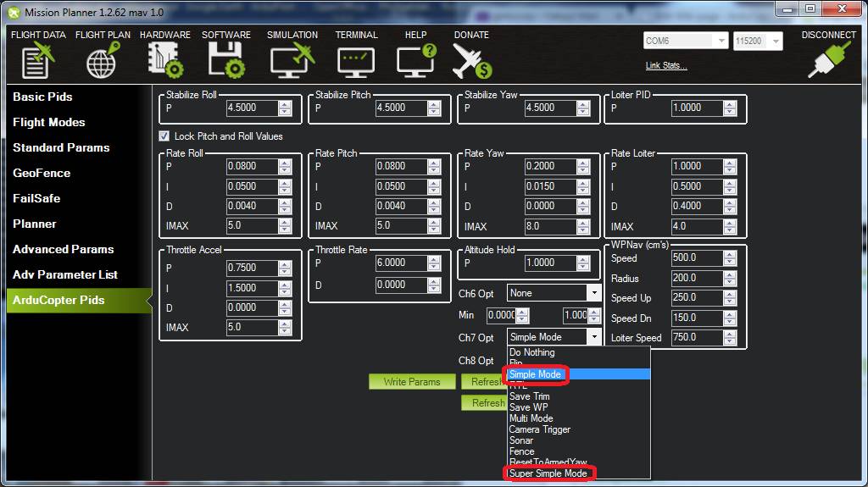Choose Super Simple Mode from list
The image size is (868, 487).
pos(548,473)
